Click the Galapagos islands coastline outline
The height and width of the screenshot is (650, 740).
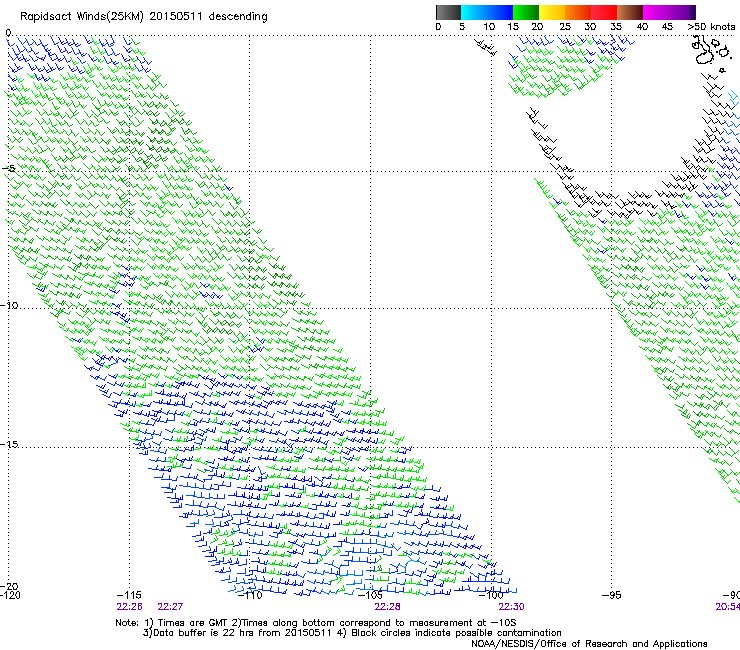point(710,52)
